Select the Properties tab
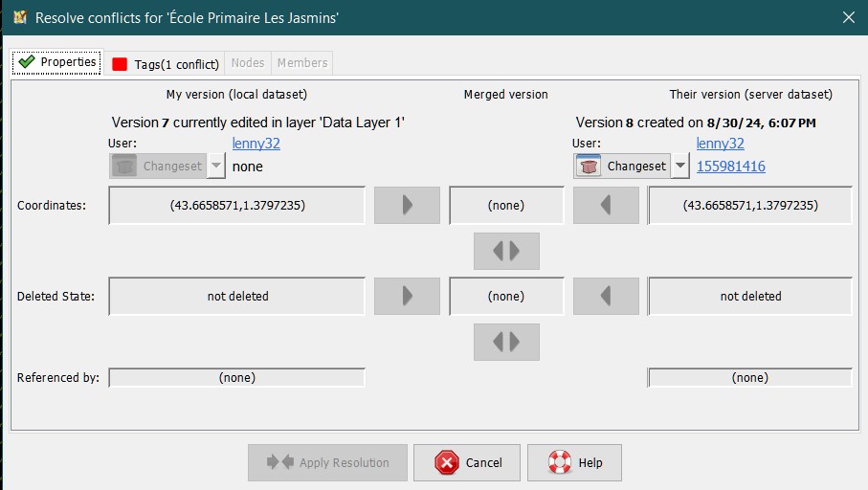The height and width of the screenshot is (490, 868). coord(57,62)
